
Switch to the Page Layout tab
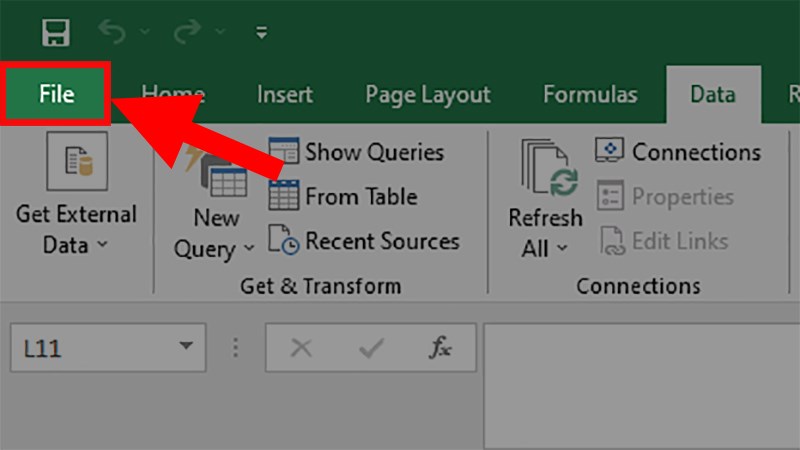pyautogui.click(x=428, y=95)
